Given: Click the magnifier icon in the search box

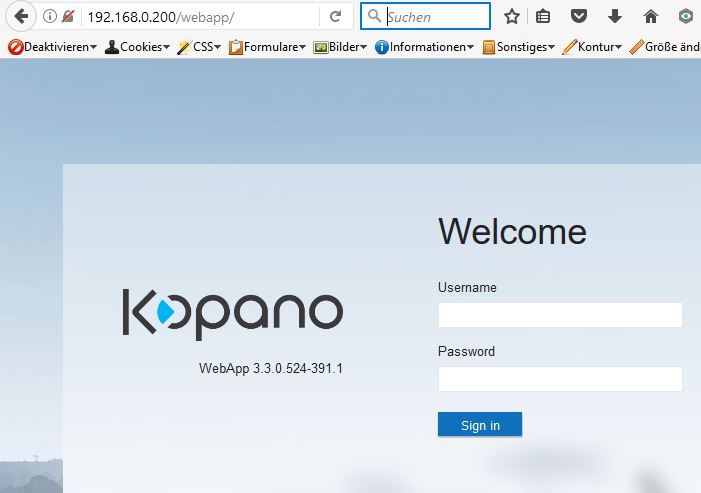Looking at the screenshot, I should tap(374, 16).
